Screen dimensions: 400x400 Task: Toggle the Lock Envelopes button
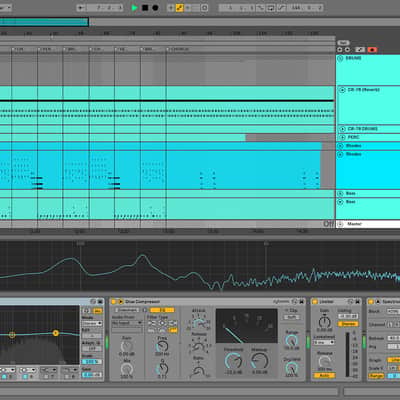point(360,50)
